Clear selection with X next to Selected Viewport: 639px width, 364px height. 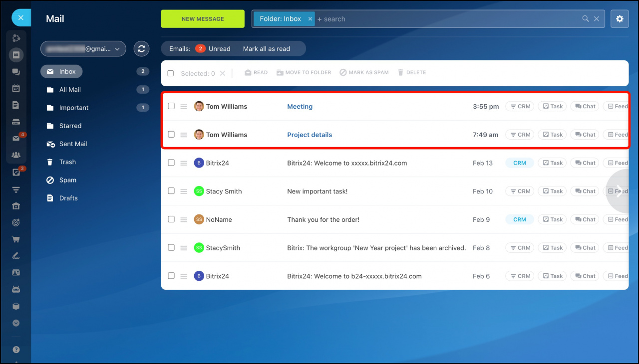[x=223, y=73]
